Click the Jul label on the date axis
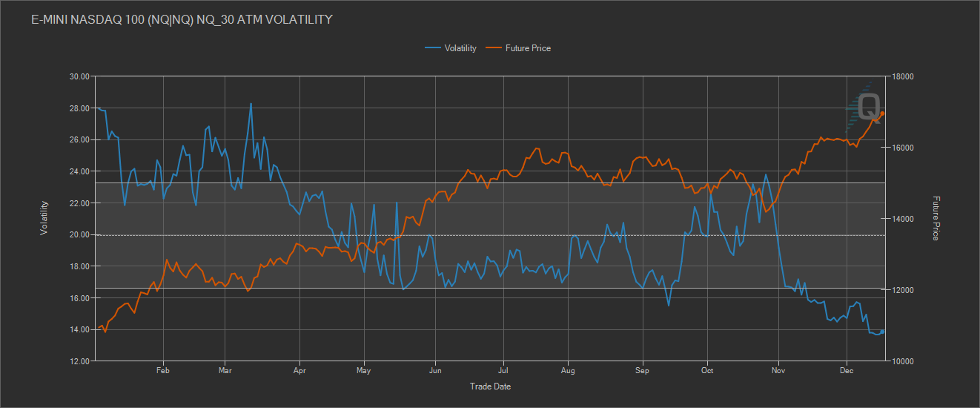This screenshot has height=408, width=980. coord(503,370)
